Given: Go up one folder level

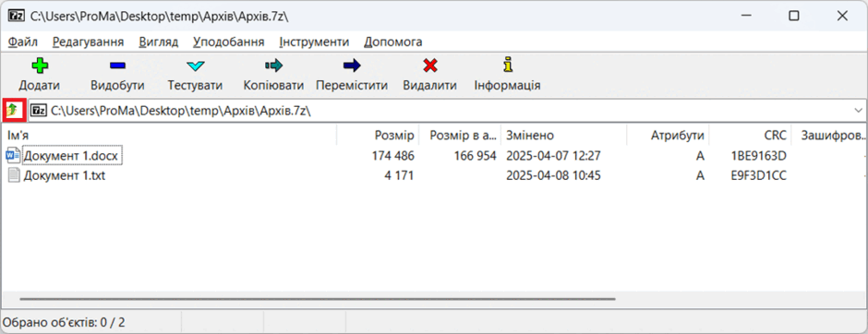Looking at the screenshot, I should pos(12,111).
